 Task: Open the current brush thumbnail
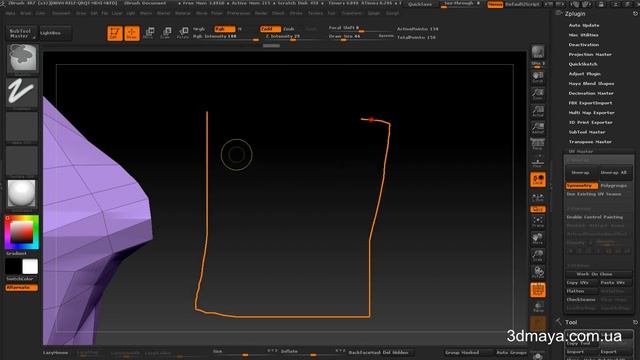[x=22, y=58]
